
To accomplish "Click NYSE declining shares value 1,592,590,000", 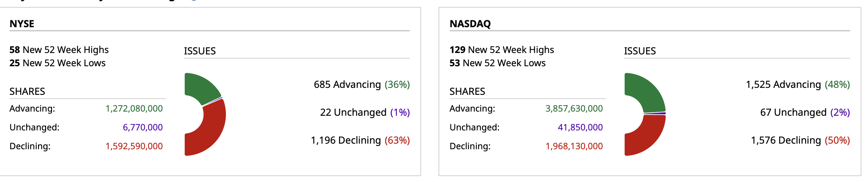I will 134,146.
